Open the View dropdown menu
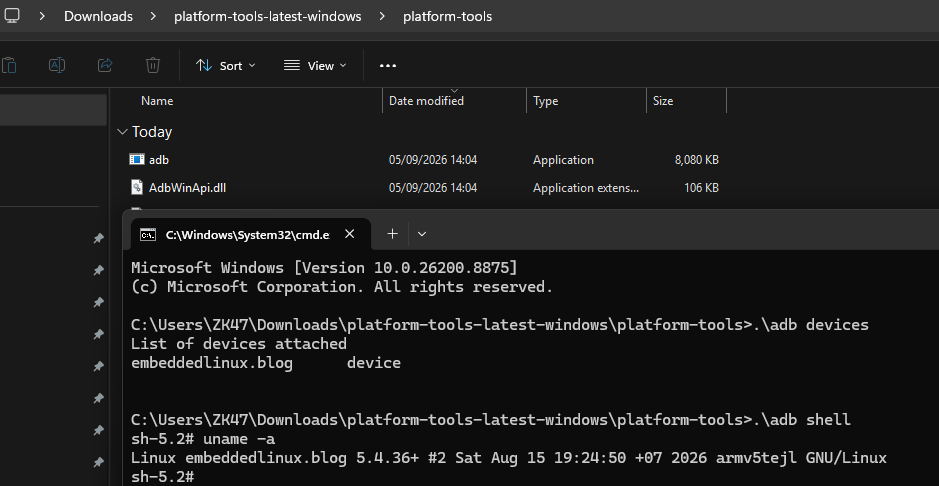Viewport: 939px width, 486px height. (x=316, y=66)
